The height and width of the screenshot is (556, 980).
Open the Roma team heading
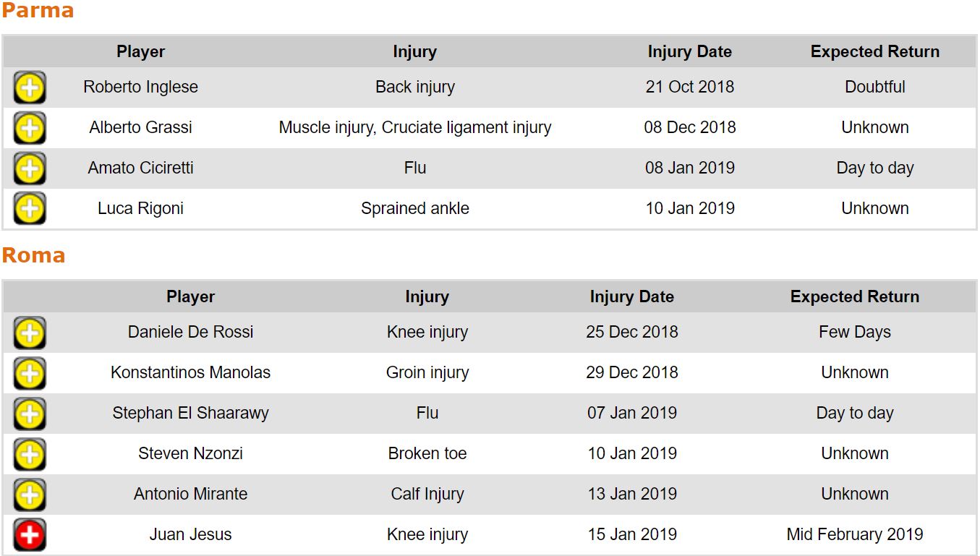(x=33, y=255)
